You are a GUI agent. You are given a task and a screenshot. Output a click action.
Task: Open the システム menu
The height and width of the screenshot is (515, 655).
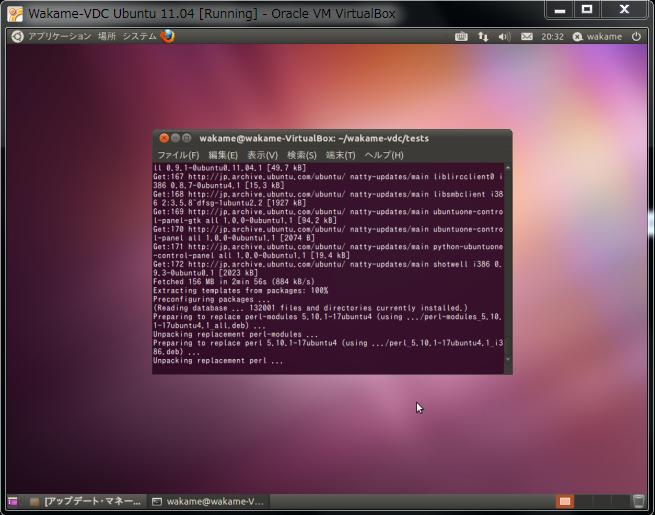(139, 36)
